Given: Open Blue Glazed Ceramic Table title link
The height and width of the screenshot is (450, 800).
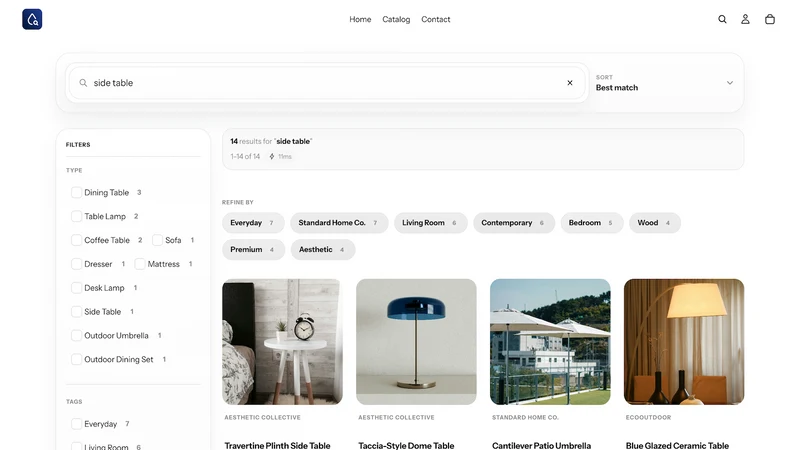Looking at the screenshot, I should [x=677, y=445].
